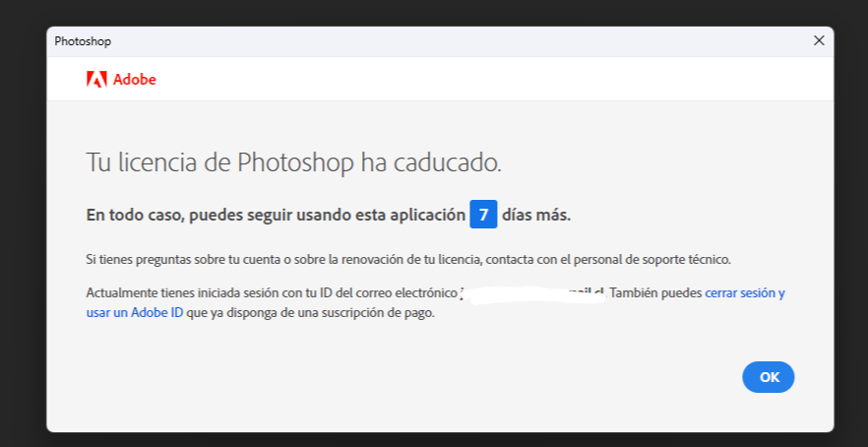Confirm the dialog with the OK button
This screenshot has height=447, width=868.
tap(768, 377)
